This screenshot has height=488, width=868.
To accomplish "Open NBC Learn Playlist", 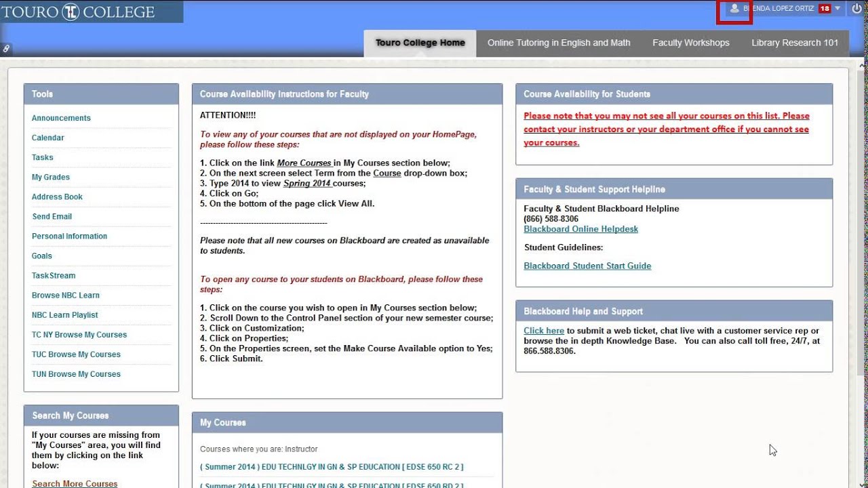I will click(65, 314).
